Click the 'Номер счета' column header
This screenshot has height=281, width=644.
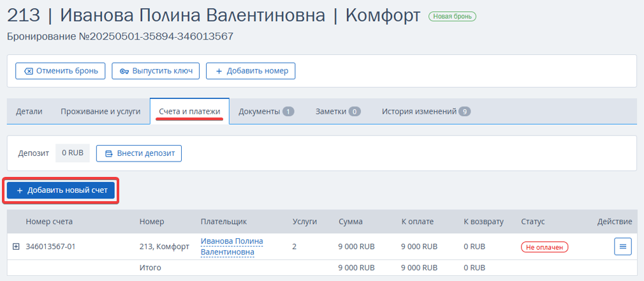point(49,222)
